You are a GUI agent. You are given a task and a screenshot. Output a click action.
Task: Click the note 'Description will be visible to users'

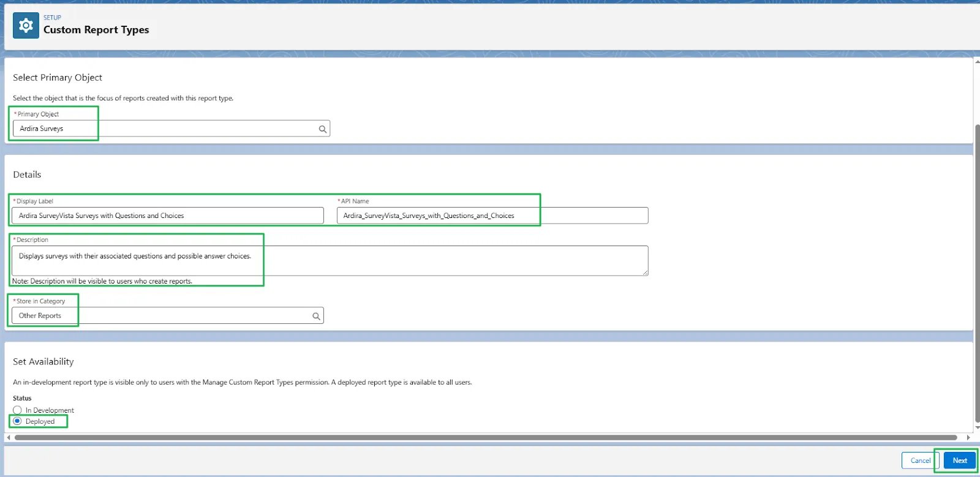coord(102,281)
